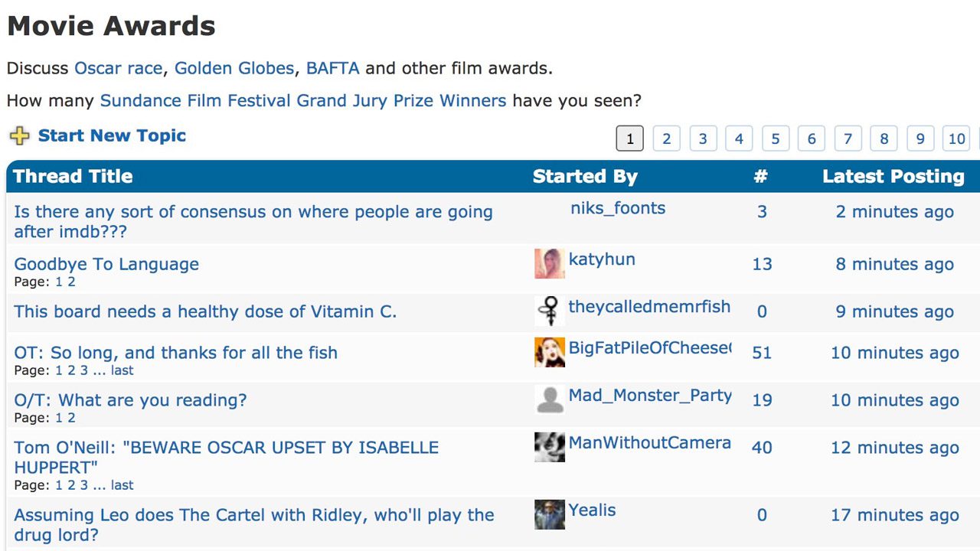Go to page 5 of topics

(775, 139)
